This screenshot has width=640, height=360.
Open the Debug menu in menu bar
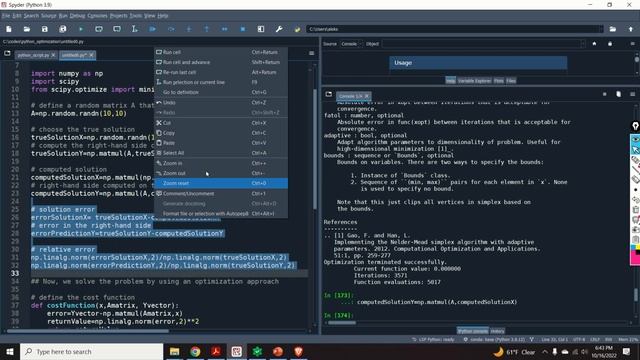tap(77, 16)
